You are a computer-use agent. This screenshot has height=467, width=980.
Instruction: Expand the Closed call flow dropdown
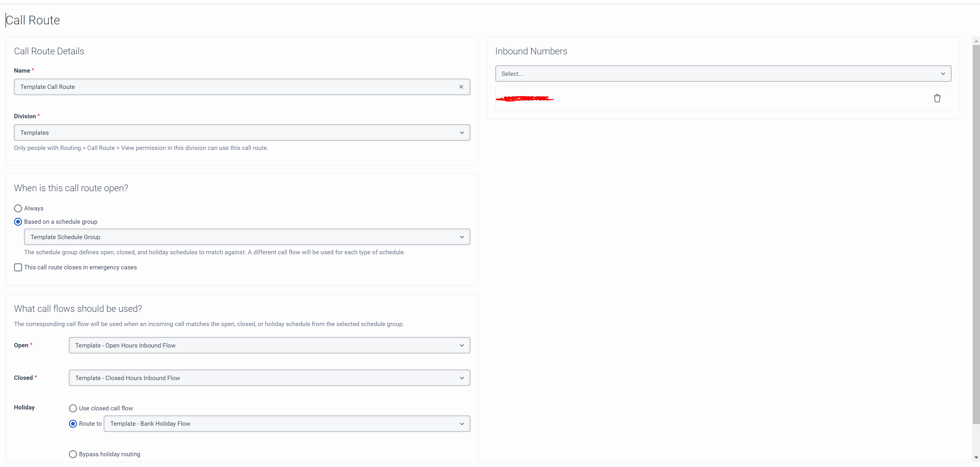coord(269,377)
